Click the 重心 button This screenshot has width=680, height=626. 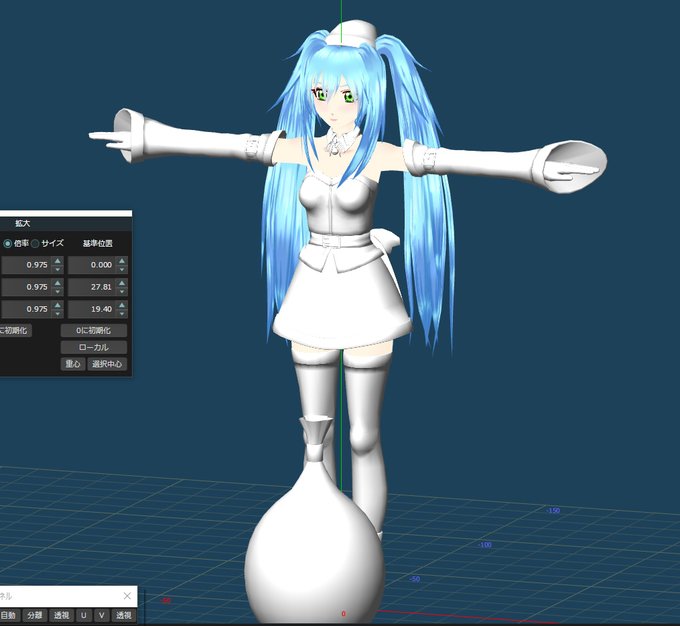click(72, 364)
